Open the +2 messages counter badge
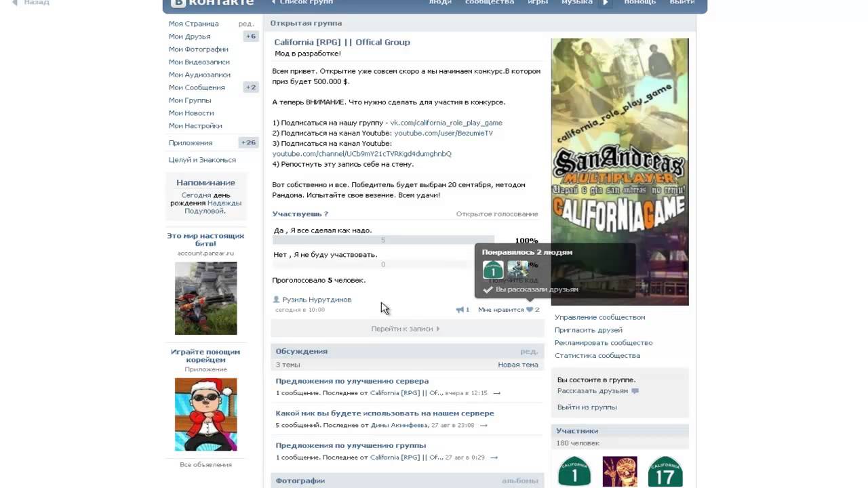The image size is (868, 488). (x=251, y=87)
